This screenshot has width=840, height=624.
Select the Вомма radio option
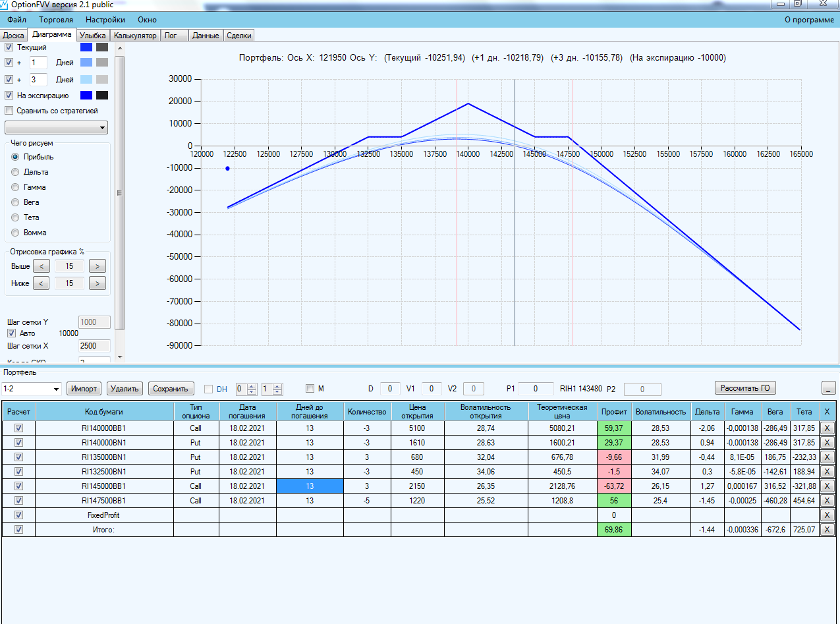pos(16,233)
